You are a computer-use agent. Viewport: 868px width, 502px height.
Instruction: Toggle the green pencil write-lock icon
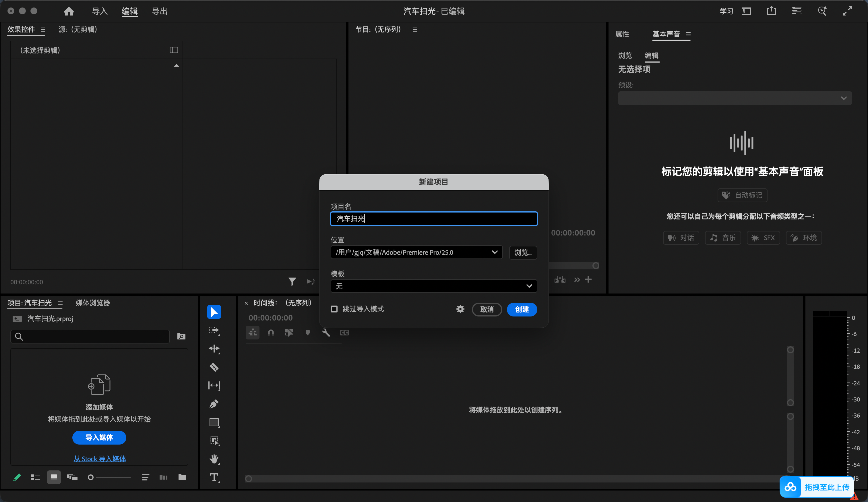[17, 477]
